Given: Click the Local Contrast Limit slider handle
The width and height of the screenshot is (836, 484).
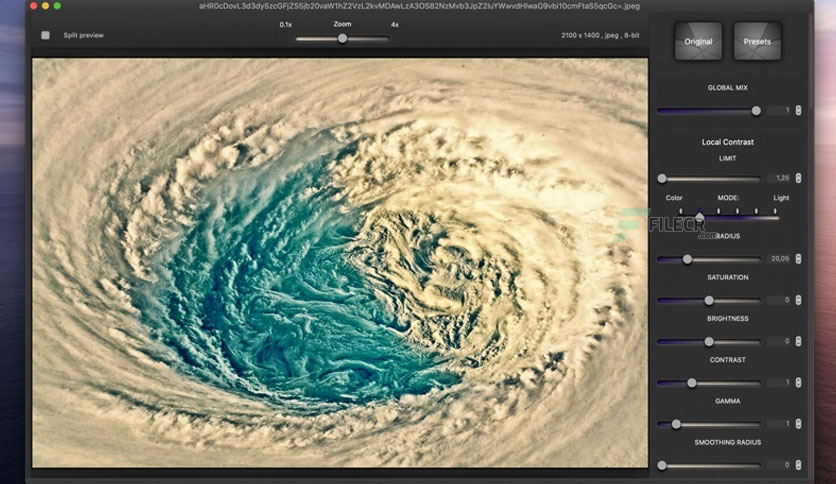Looking at the screenshot, I should (662, 179).
